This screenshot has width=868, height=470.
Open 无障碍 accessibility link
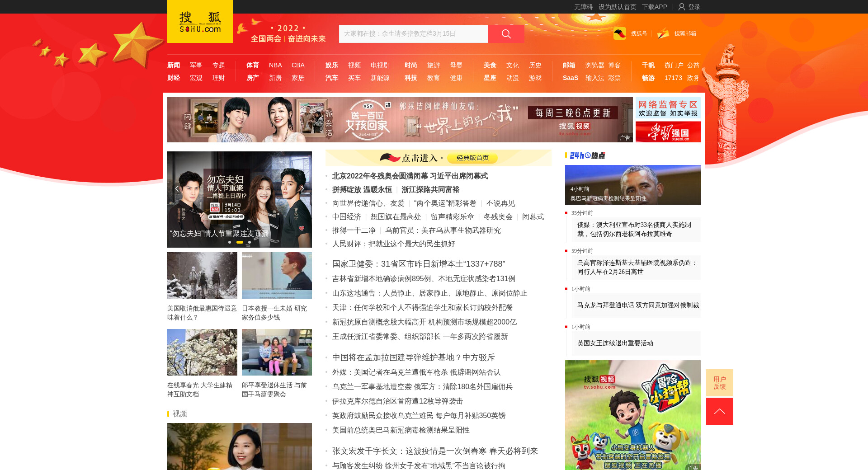[583, 7]
